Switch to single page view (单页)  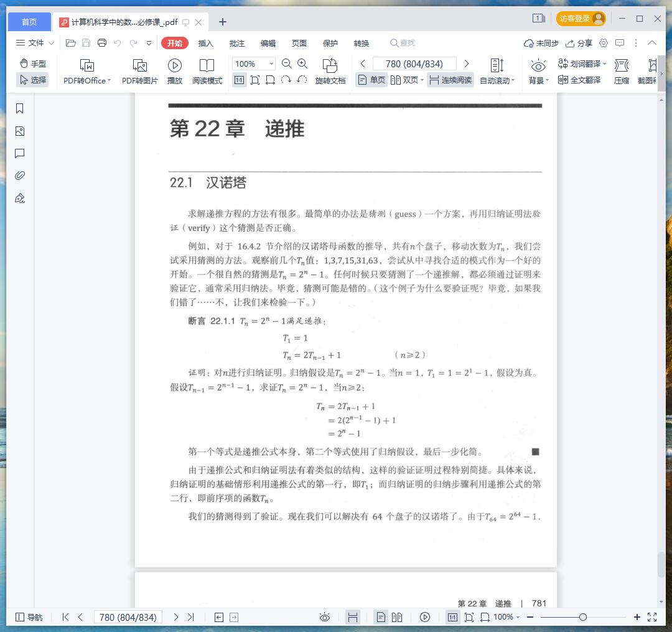(371, 80)
